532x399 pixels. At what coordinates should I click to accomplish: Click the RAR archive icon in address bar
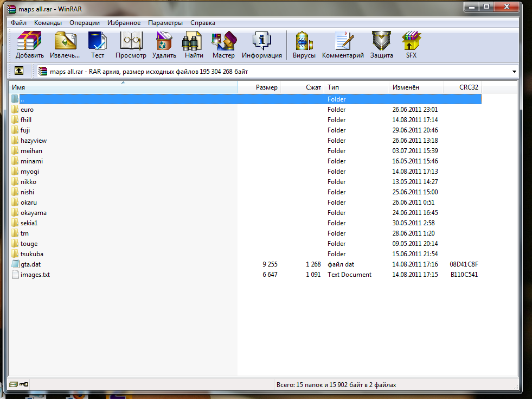(x=43, y=71)
